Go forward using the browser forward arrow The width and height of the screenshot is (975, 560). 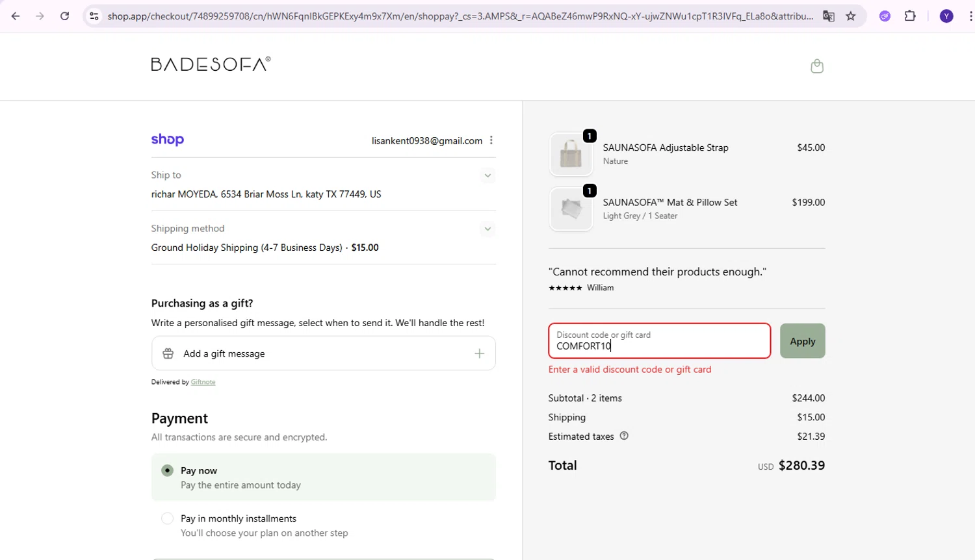tap(40, 16)
